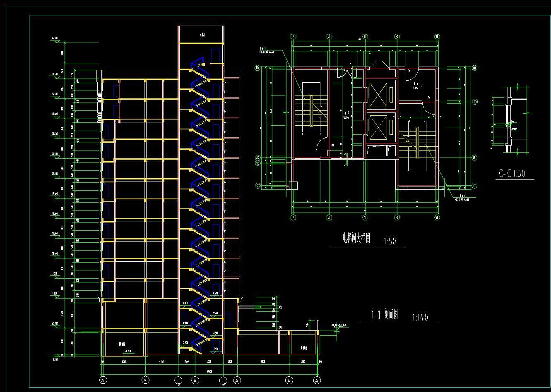Viewport: 551px width, 392px height.
Task: Click the leftmost A axis bubble under section
Action: click(103, 380)
